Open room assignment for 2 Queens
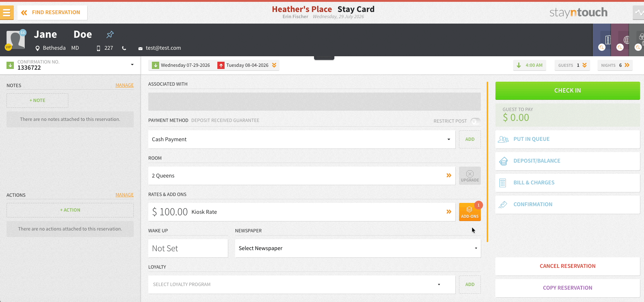Screen dimensions: 644x302 302,176
